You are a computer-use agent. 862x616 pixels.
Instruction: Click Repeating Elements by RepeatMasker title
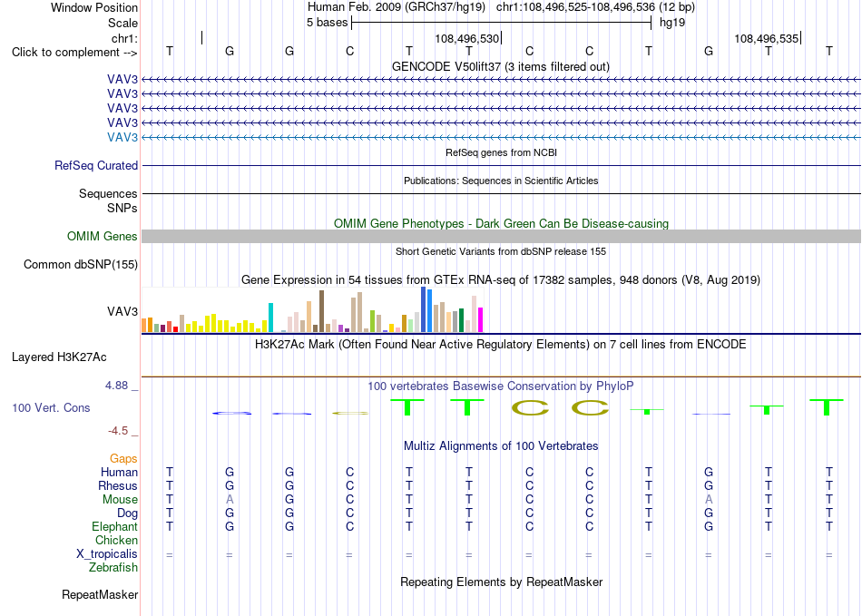click(x=502, y=582)
